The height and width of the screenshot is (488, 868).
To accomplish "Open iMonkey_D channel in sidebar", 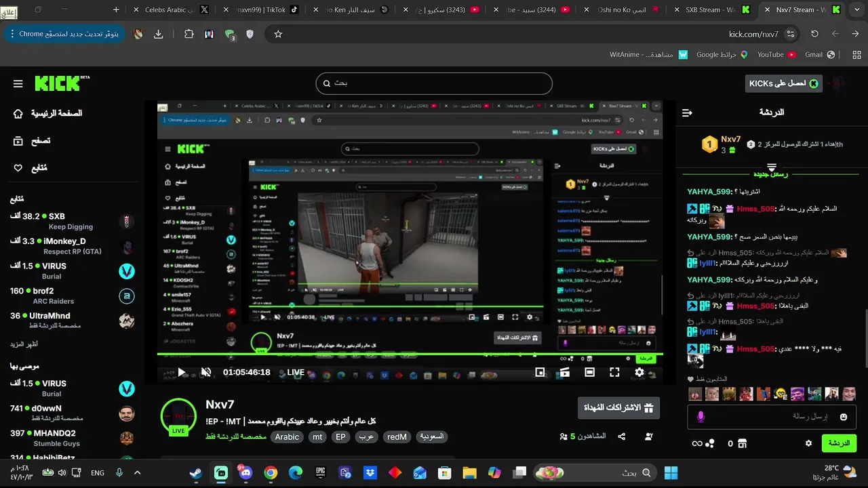I will point(72,246).
